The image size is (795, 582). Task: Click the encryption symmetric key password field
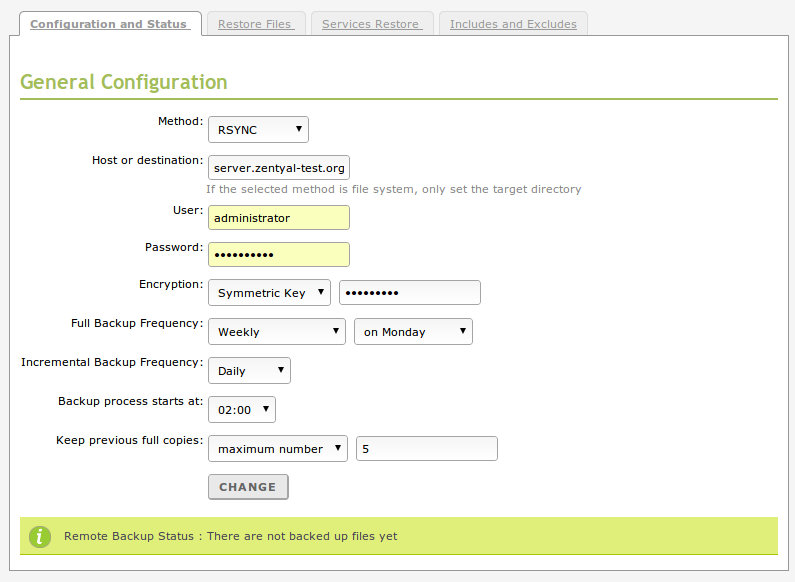click(x=410, y=293)
